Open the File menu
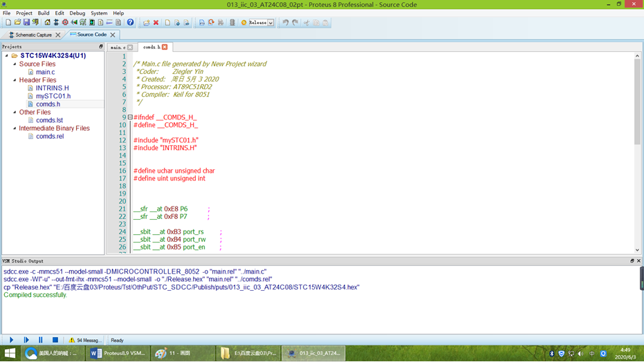644x362 pixels. 7,13
